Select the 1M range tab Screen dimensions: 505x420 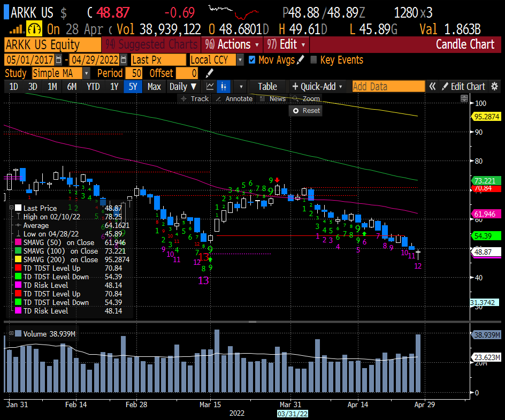[52, 87]
